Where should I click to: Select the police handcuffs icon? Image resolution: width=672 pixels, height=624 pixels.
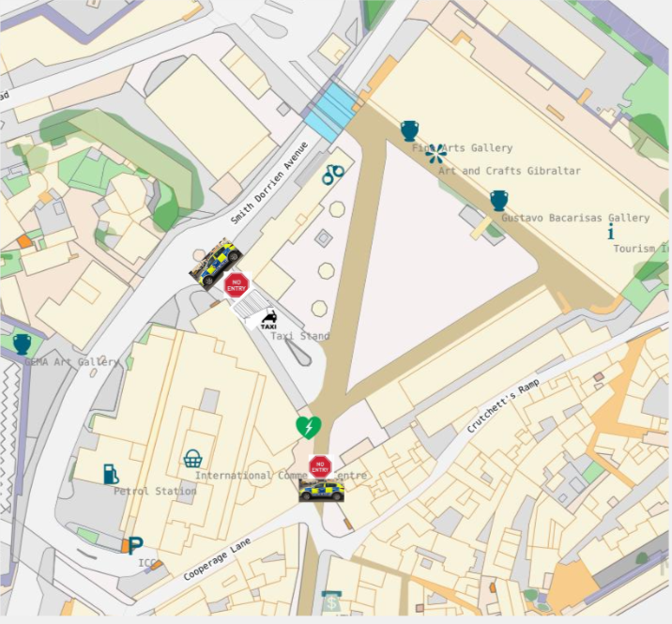(333, 175)
